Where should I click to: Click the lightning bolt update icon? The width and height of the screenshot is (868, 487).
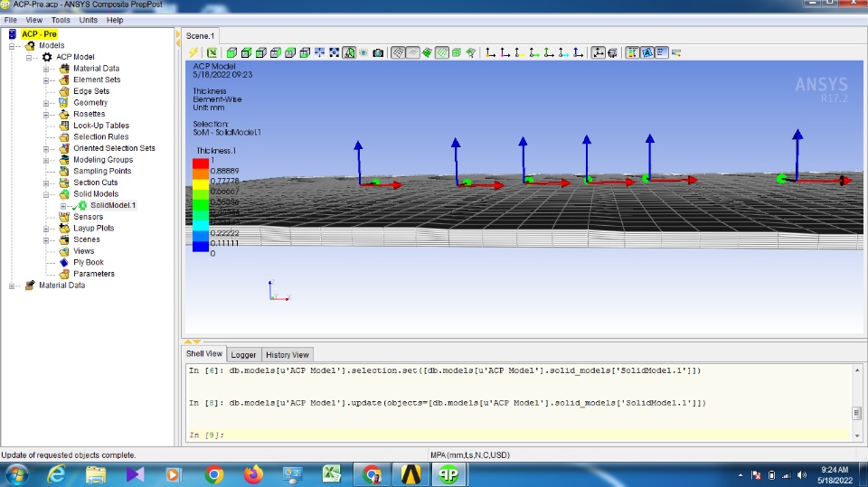(x=193, y=53)
